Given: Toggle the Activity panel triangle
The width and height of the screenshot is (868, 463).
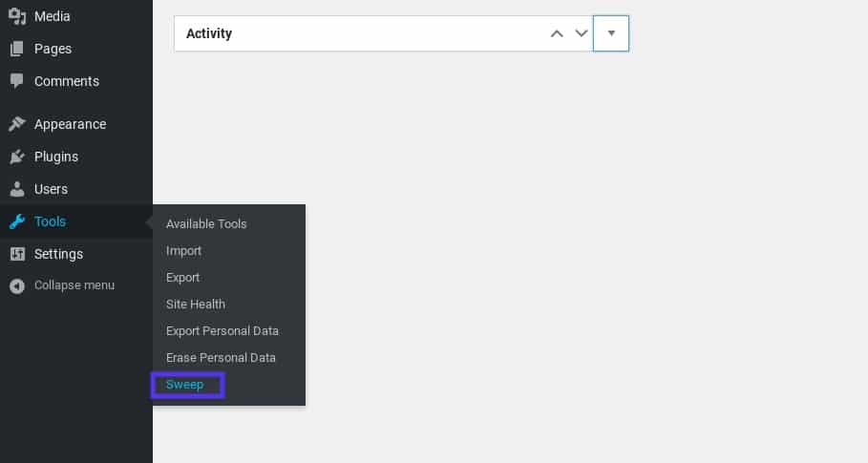Looking at the screenshot, I should tap(611, 33).
